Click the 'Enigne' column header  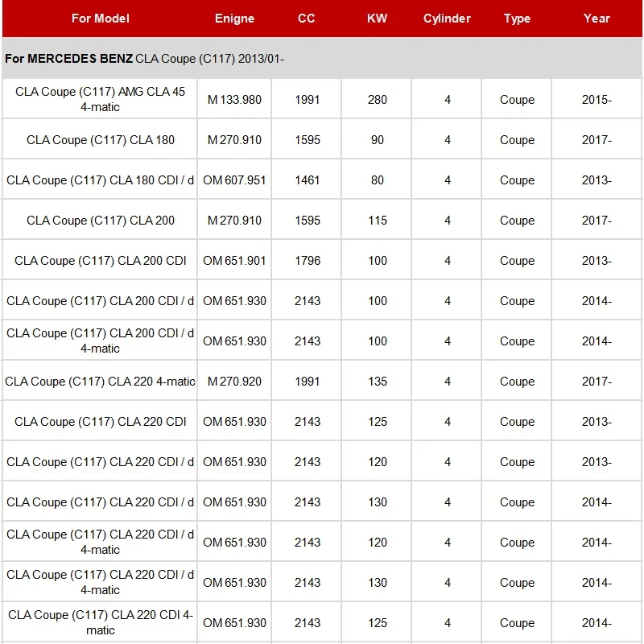pos(234,19)
